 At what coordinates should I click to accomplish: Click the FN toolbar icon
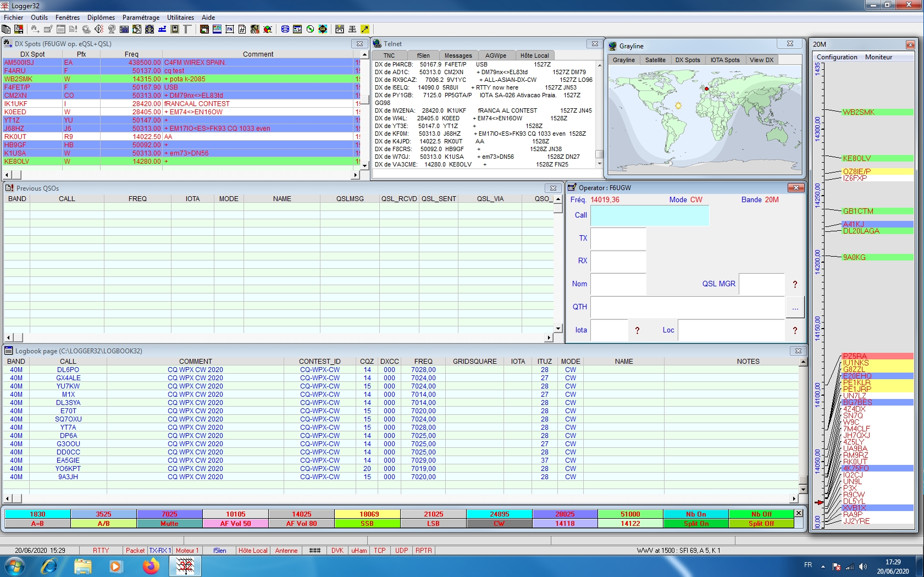(x=230, y=29)
